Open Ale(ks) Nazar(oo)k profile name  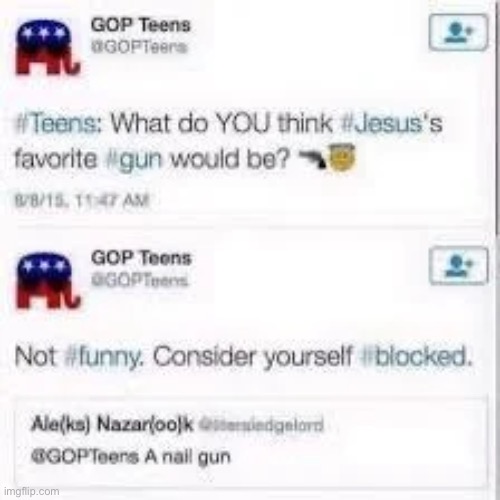click(112, 424)
